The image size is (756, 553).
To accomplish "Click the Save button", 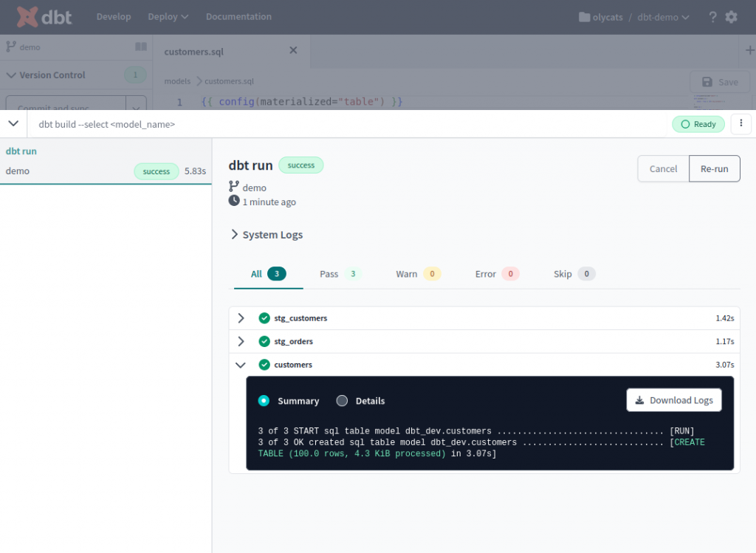I will [720, 82].
